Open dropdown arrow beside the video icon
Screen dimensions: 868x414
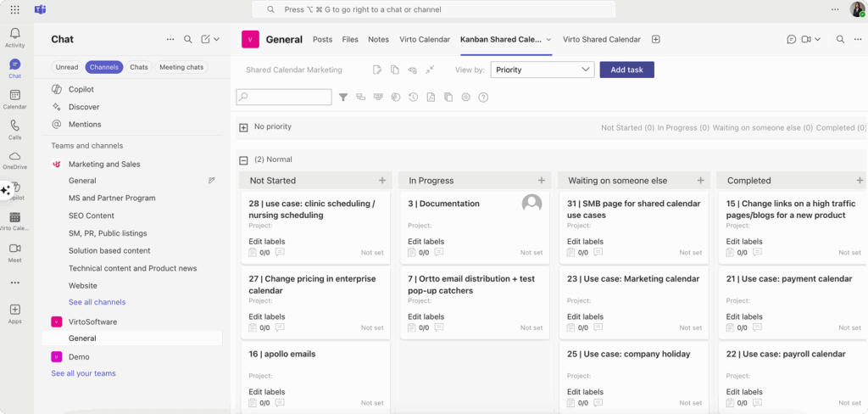pyautogui.click(x=818, y=39)
